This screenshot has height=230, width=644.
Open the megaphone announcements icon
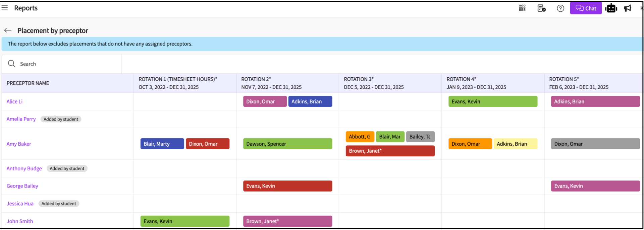click(628, 8)
